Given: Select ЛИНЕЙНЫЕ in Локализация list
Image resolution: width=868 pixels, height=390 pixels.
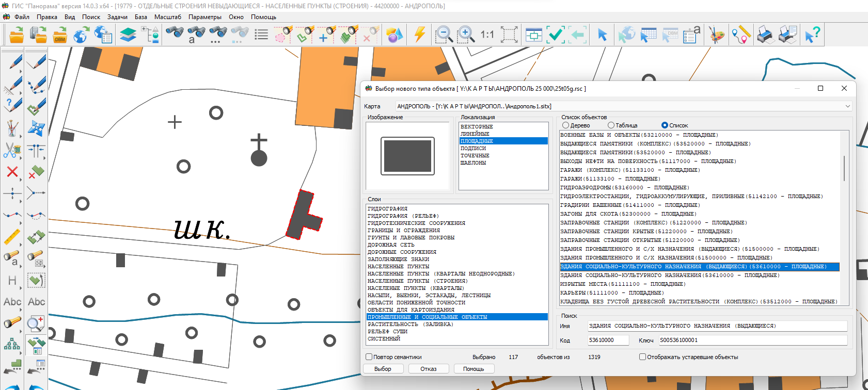Looking at the screenshot, I should point(475,134).
